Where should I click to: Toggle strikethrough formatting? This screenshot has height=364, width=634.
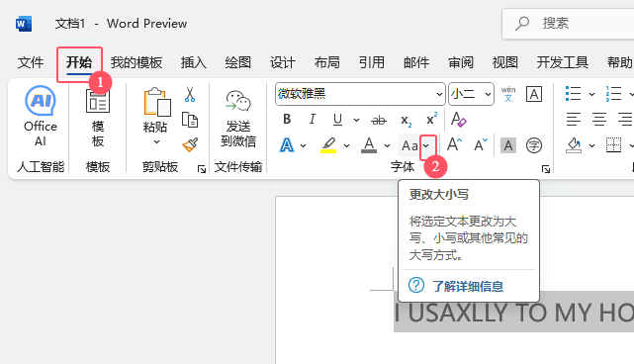pyautogui.click(x=379, y=120)
